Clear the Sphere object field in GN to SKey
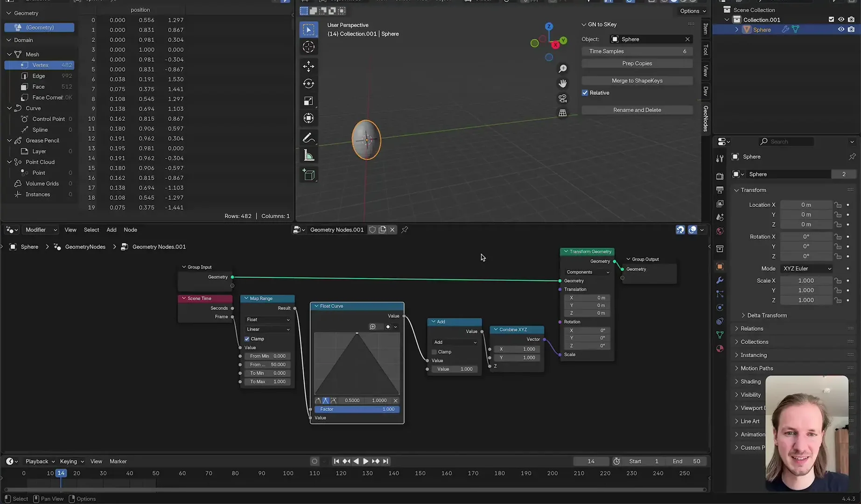861x504 pixels. click(687, 39)
